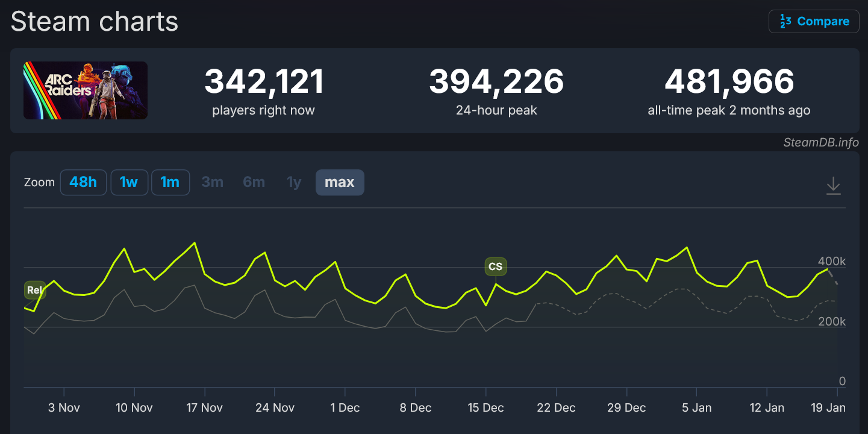Click the 10 Nov axis label
Image resolution: width=868 pixels, height=434 pixels.
click(x=134, y=408)
